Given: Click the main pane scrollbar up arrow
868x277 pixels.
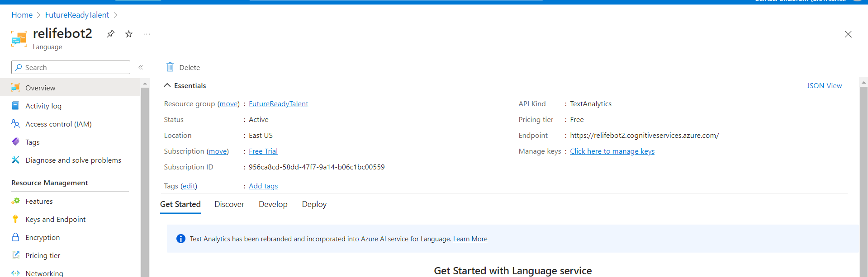Looking at the screenshot, I should (x=863, y=83).
